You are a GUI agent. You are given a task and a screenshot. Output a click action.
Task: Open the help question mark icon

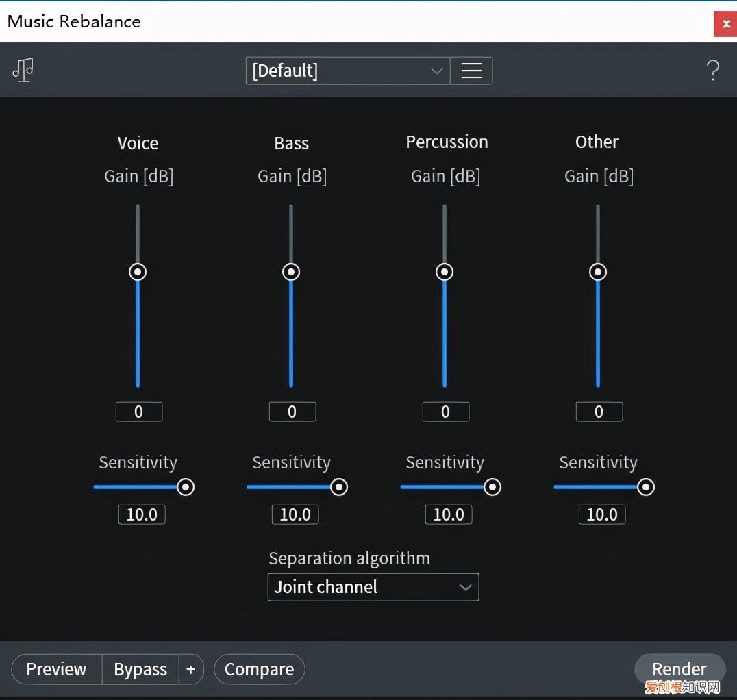(x=712, y=71)
